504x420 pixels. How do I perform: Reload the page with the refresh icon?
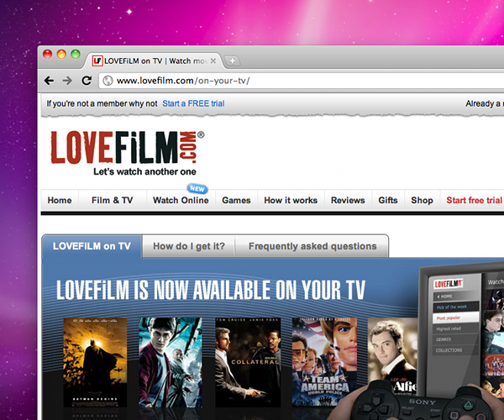(87, 81)
